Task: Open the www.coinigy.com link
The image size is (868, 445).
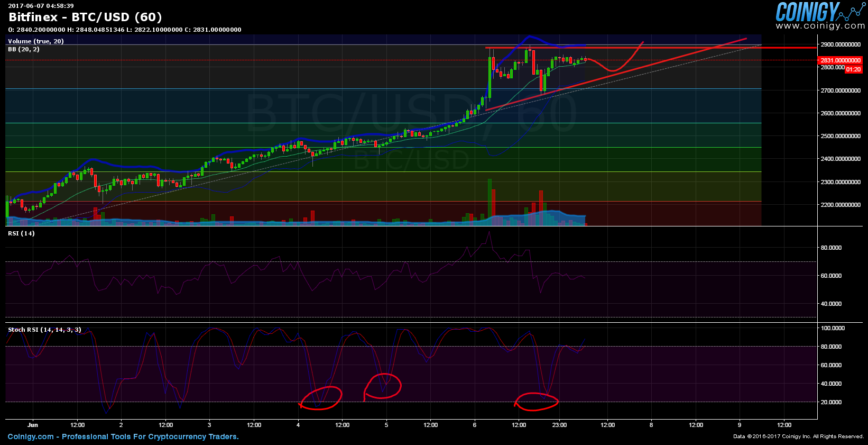Action: point(820,26)
